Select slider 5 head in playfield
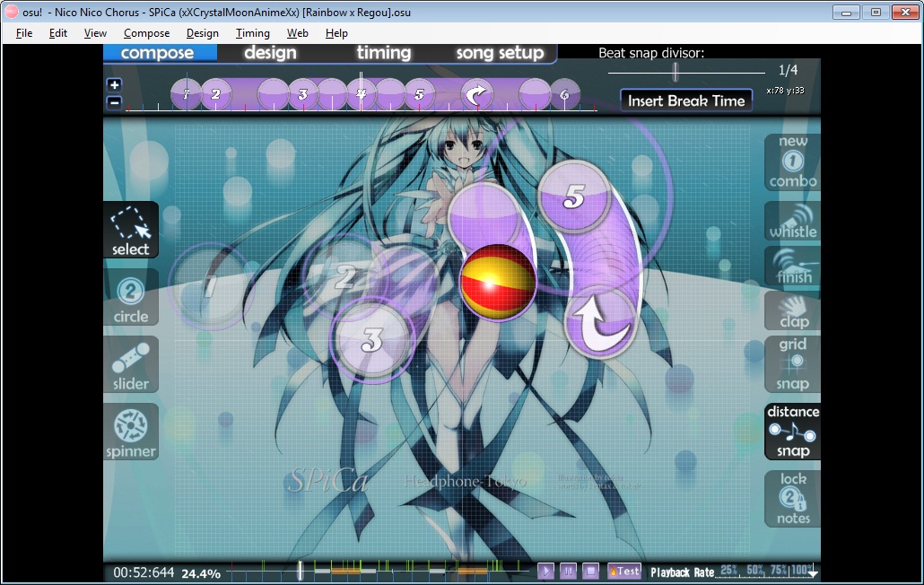 [573, 196]
